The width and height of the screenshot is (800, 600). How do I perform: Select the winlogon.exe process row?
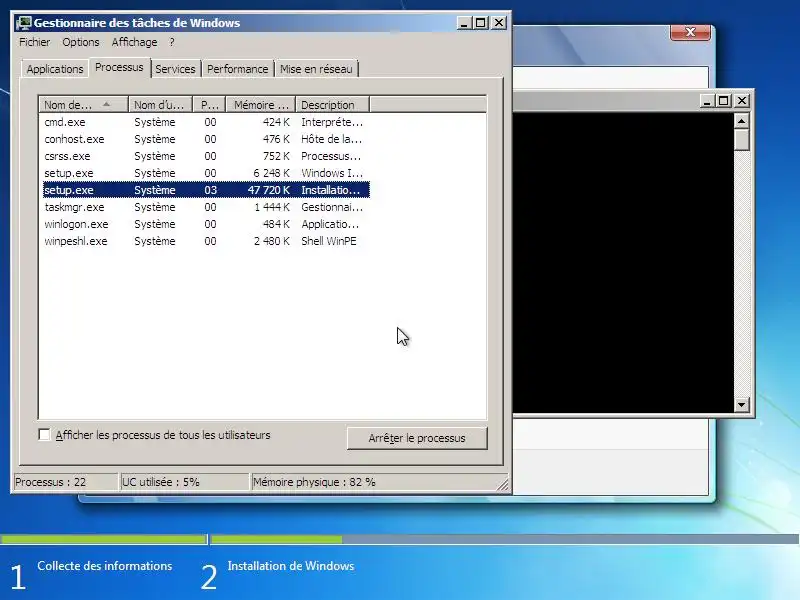click(x=206, y=224)
